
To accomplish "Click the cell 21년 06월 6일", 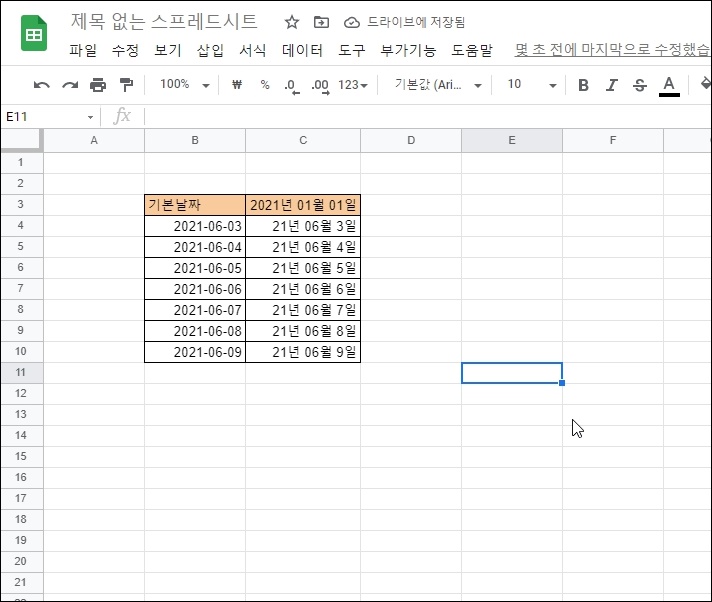I will pos(303,289).
